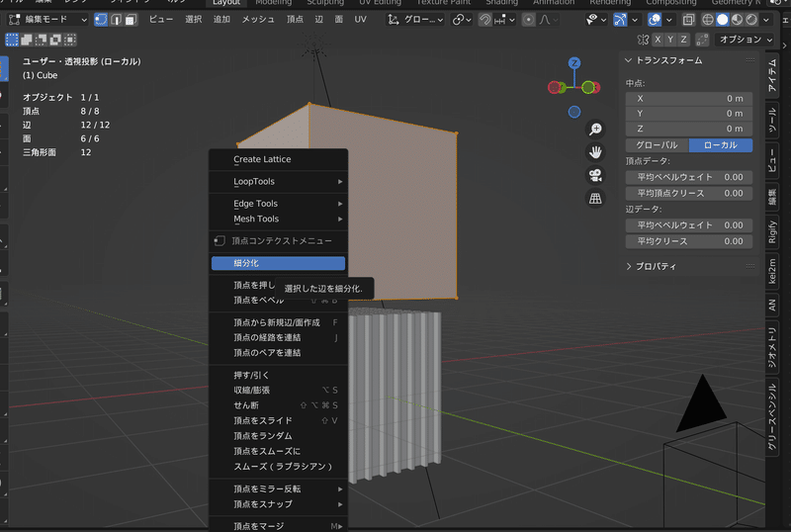The image size is (791, 532).
Task: Click the mesh symmetry butterfly icon
Action: tap(643, 40)
